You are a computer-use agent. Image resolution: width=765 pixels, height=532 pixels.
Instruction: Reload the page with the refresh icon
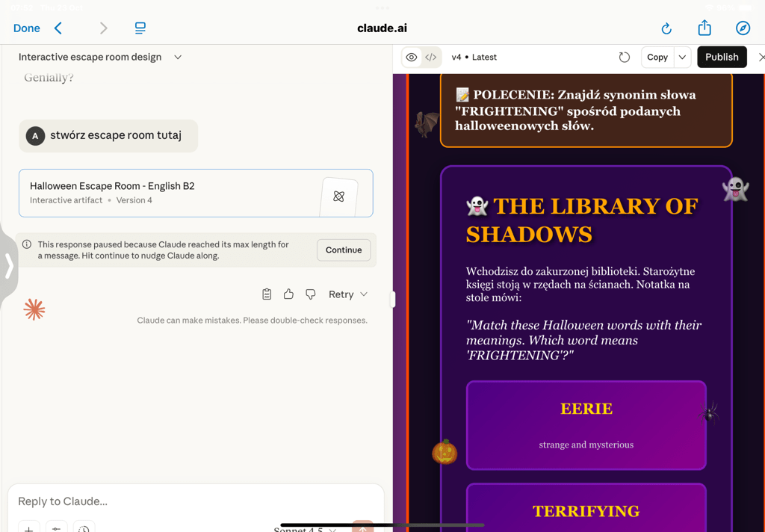(x=666, y=28)
